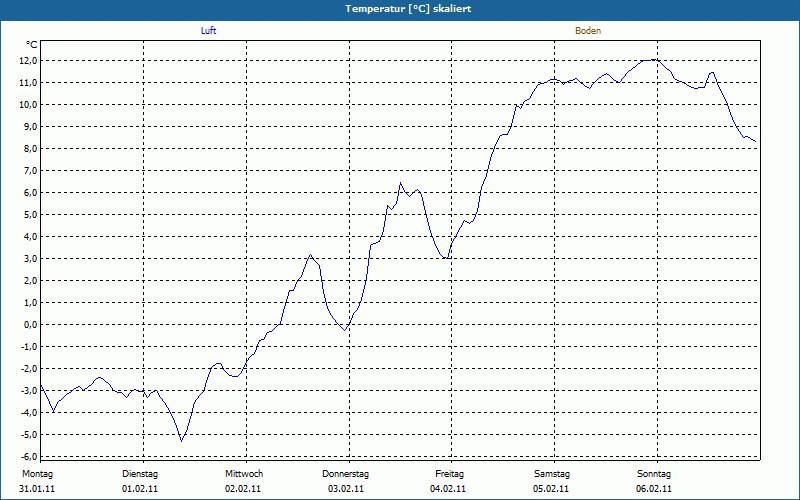Click the 'Sonntag' day label
This screenshot has width=800, height=500.
point(654,474)
